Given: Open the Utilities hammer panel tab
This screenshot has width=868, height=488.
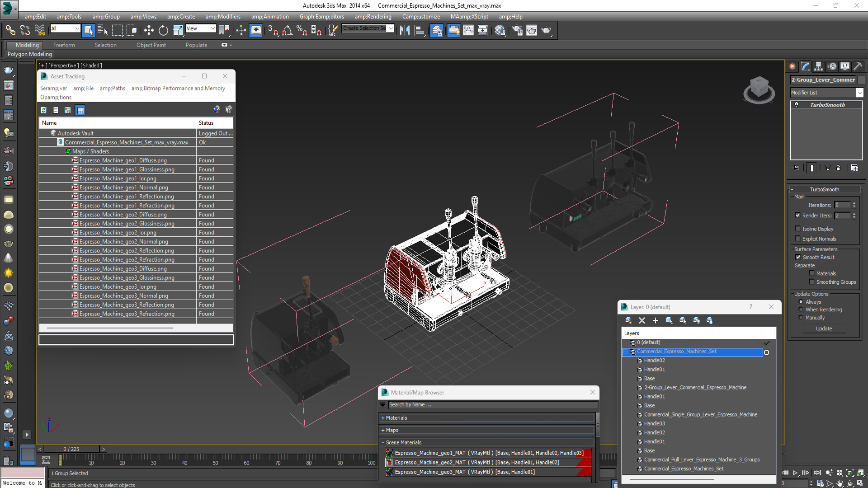Looking at the screenshot, I should click(858, 66).
